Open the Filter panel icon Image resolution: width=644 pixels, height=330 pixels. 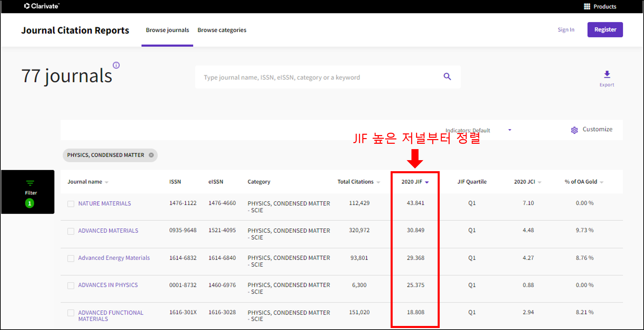pyautogui.click(x=30, y=183)
